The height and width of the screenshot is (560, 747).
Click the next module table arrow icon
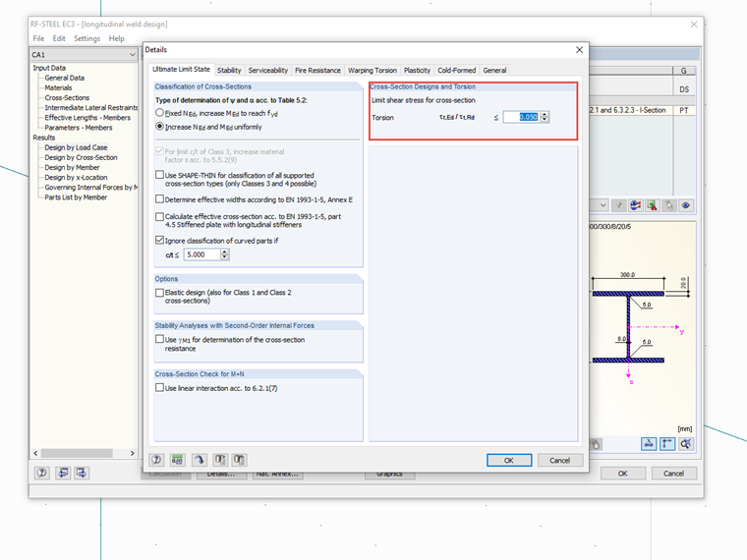82,473
